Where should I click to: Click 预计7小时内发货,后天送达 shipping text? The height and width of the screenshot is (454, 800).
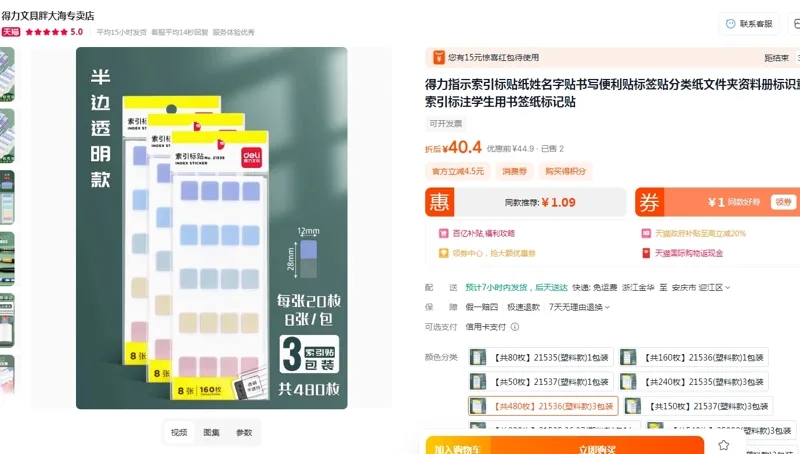516,288
